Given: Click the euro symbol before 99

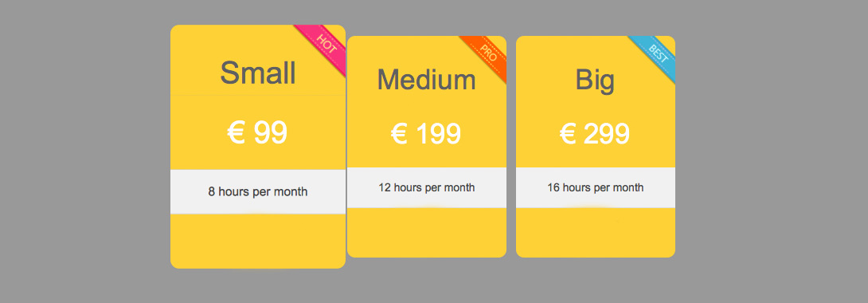Looking at the screenshot, I should tap(237, 133).
